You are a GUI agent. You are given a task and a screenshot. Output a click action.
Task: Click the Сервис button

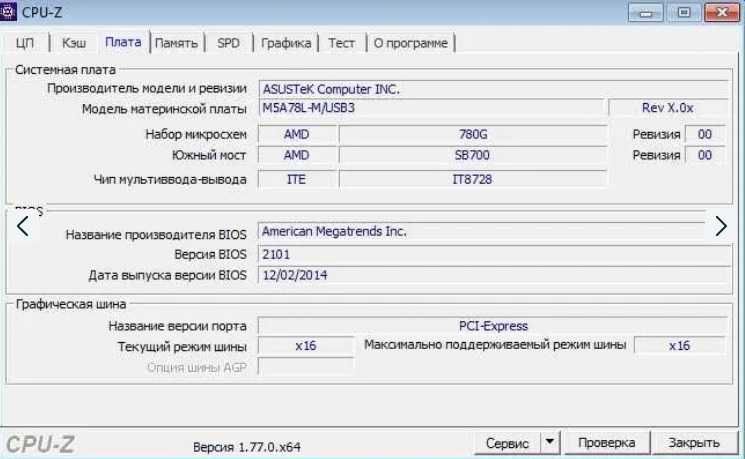(507, 443)
